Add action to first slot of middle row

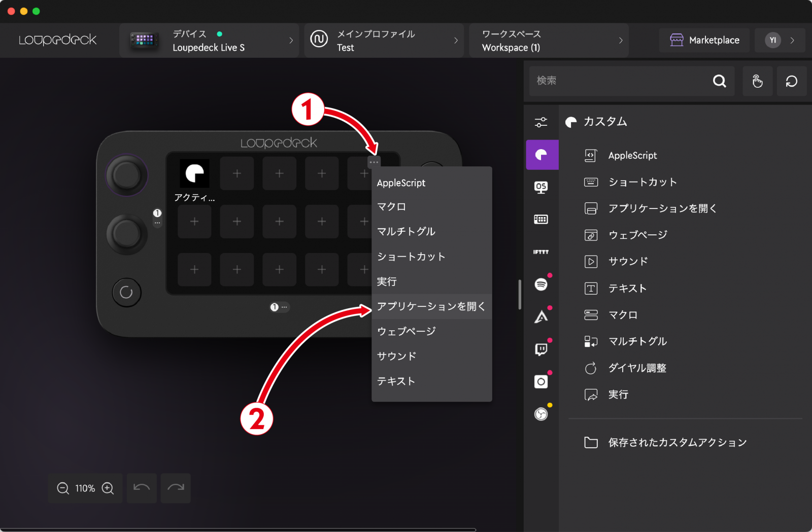click(x=194, y=222)
